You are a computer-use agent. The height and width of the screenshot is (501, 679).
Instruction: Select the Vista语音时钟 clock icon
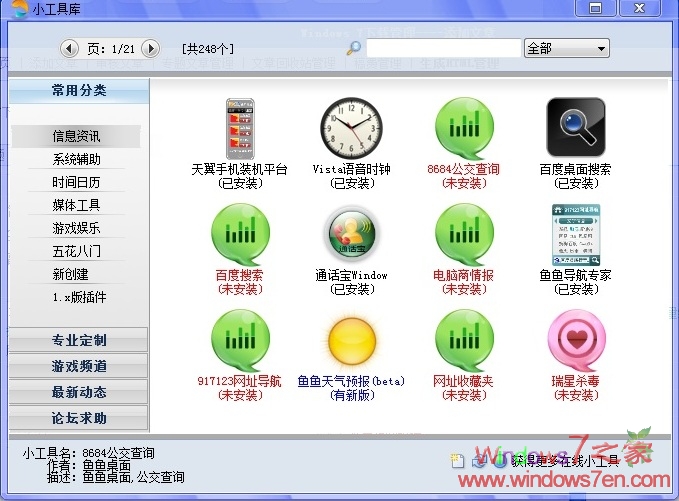pyautogui.click(x=351, y=129)
